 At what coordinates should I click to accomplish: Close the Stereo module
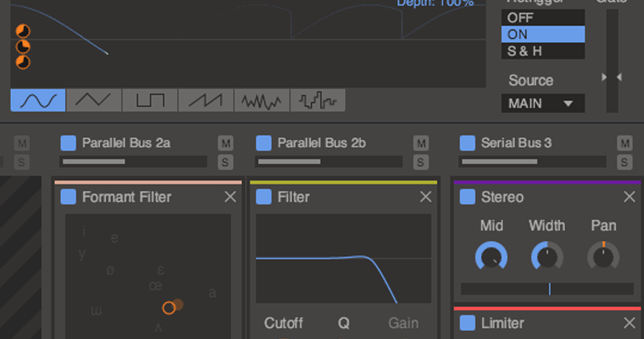(630, 197)
